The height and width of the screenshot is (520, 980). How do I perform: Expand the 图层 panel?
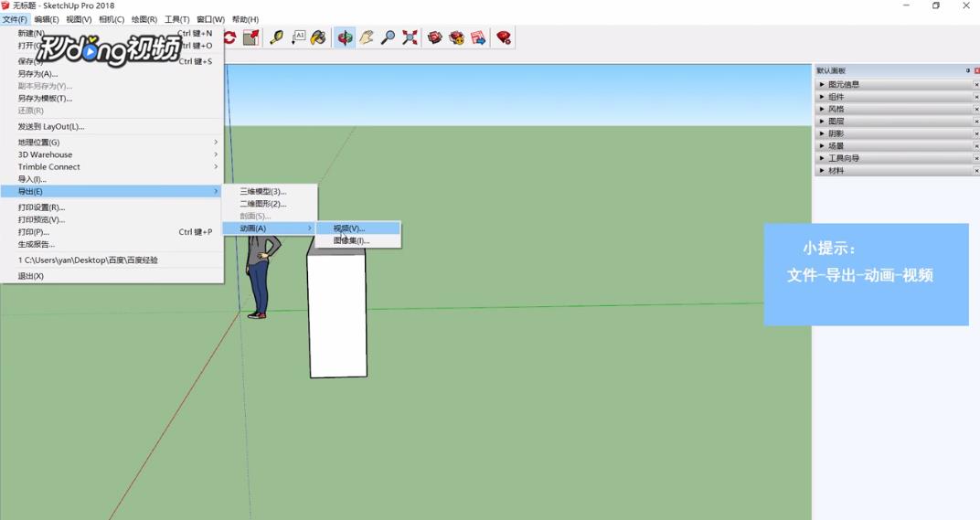(x=822, y=122)
